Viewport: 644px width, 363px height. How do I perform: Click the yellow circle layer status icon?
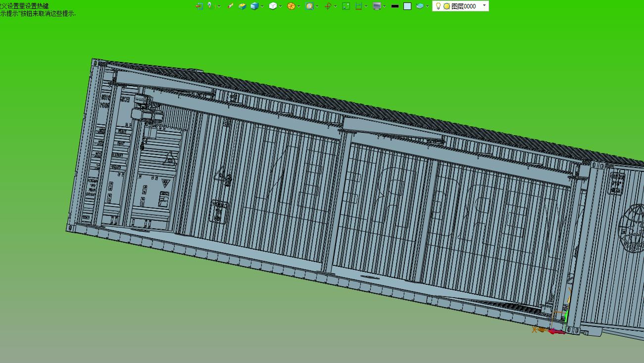click(x=446, y=6)
